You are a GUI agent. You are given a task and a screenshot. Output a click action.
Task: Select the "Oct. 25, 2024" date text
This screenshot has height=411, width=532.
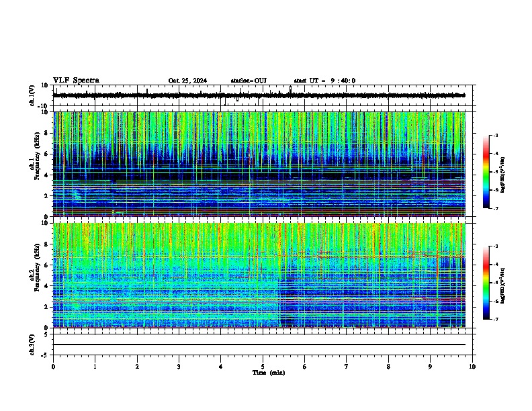[187, 81]
